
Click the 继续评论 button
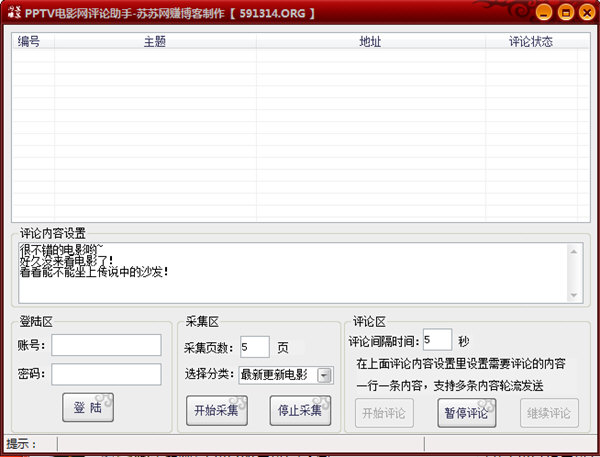[549, 413]
